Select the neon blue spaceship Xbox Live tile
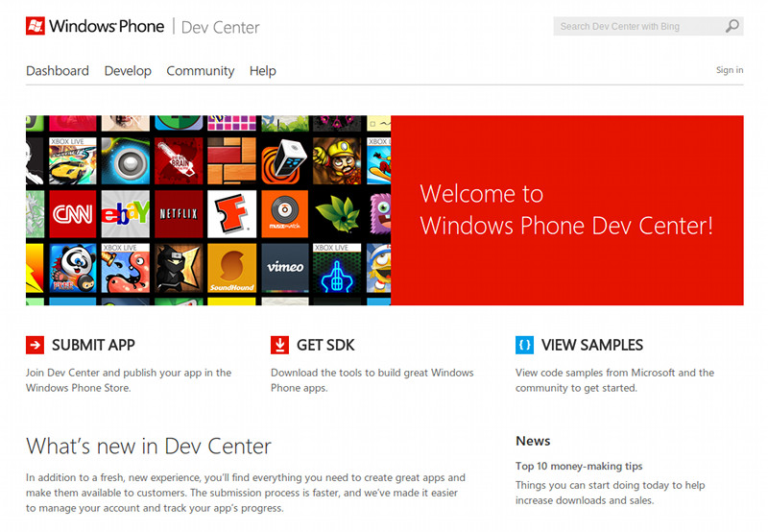The height and width of the screenshot is (532, 768). click(x=338, y=268)
